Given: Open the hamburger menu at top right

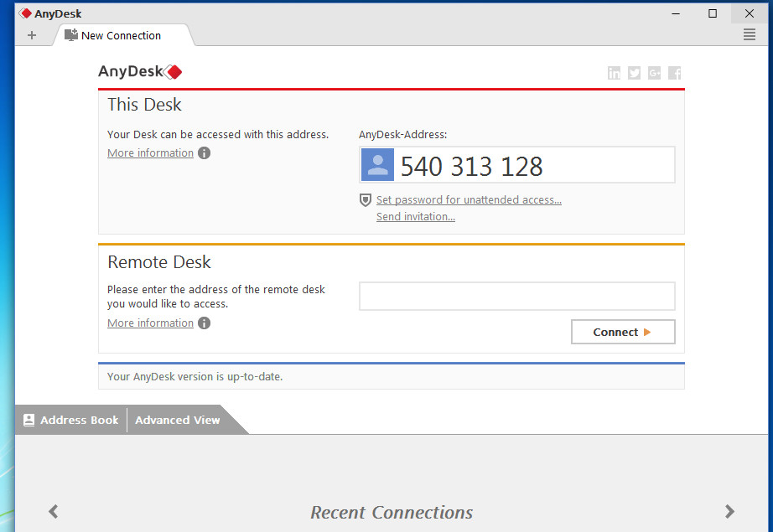Looking at the screenshot, I should (x=750, y=34).
